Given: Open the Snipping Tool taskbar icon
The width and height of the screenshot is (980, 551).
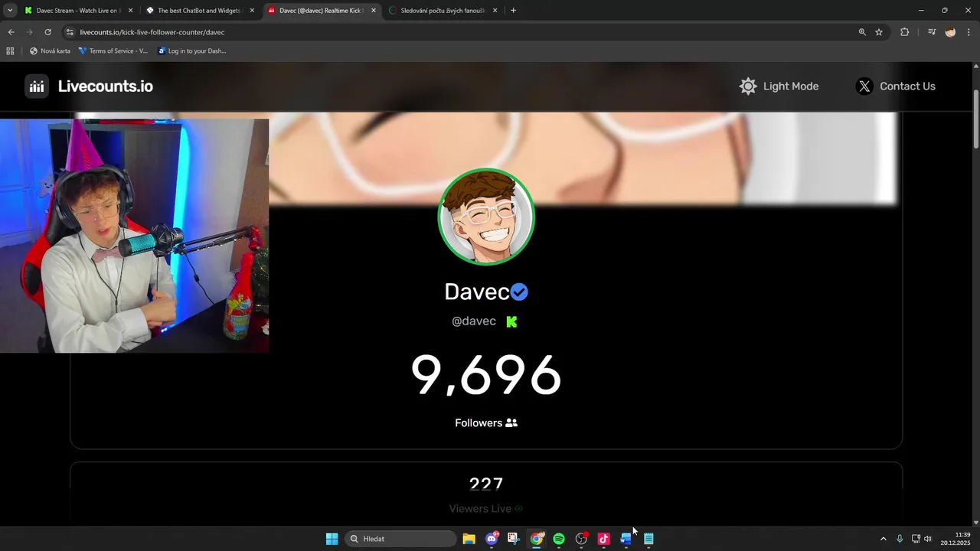Looking at the screenshot, I should 513,539.
